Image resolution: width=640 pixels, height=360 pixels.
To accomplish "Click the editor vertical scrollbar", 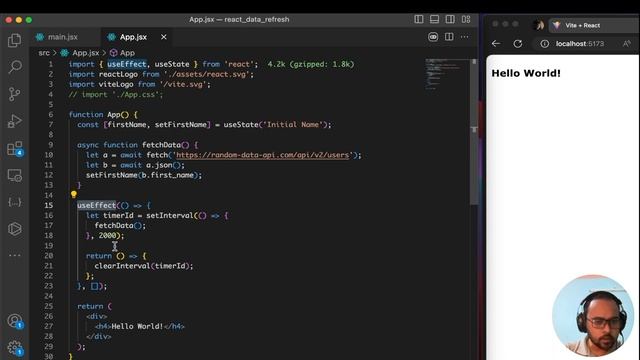I will click(474, 131).
